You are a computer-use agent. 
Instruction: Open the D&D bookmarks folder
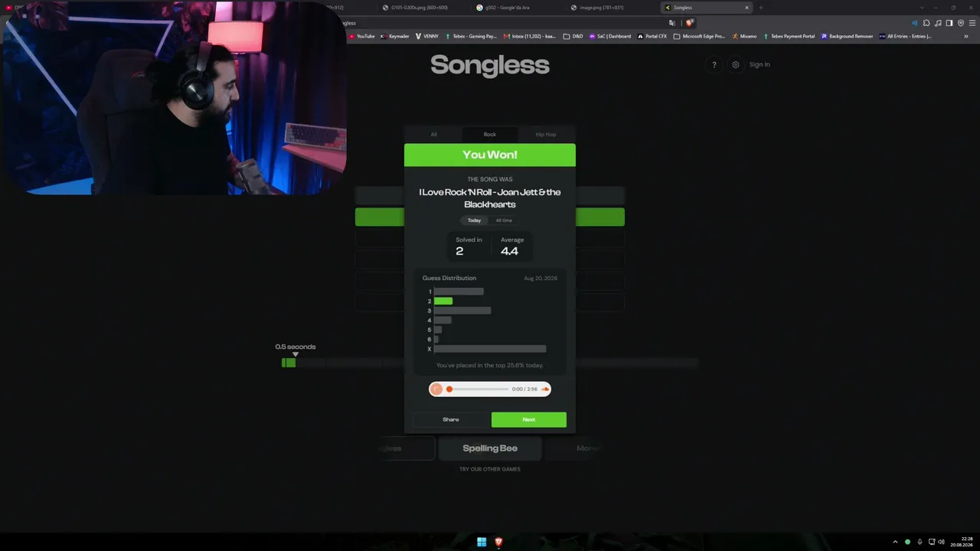[x=573, y=36]
